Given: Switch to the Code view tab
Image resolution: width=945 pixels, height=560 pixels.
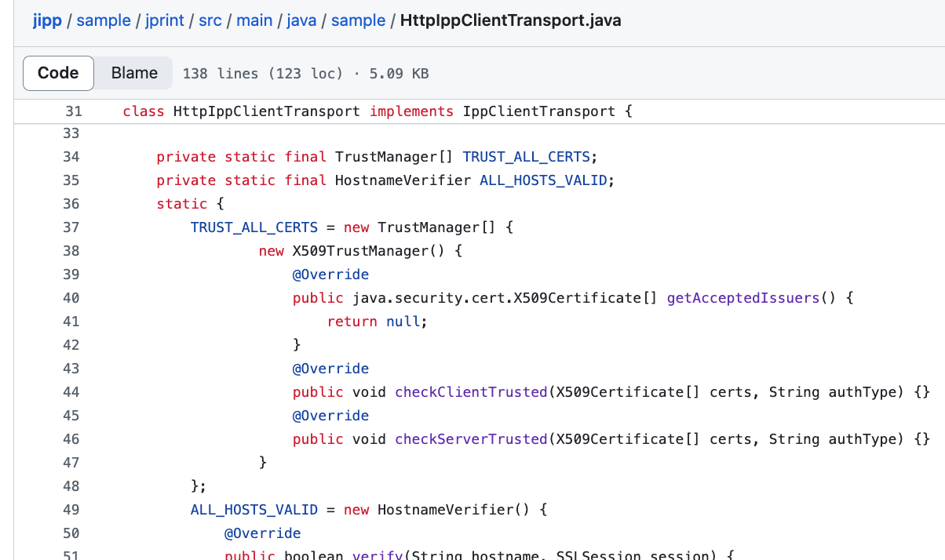Looking at the screenshot, I should tap(58, 73).
